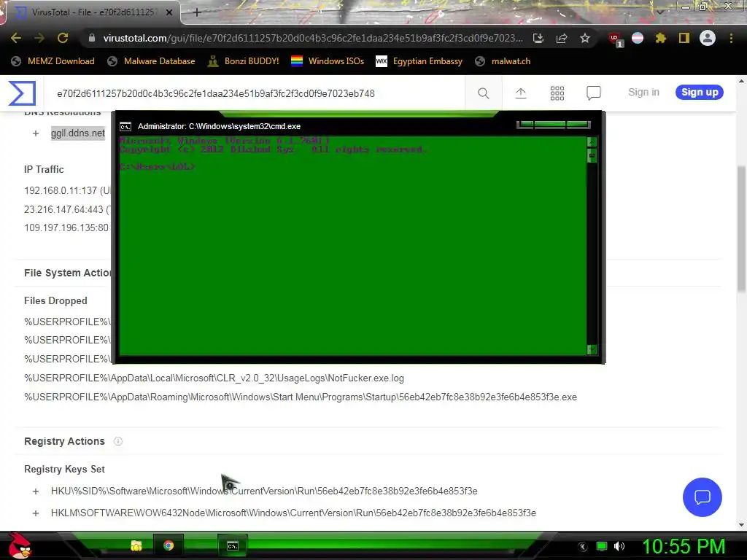The height and width of the screenshot is (560, 747).
Task: Click the Sign in link
Action: tap(643, 93)
